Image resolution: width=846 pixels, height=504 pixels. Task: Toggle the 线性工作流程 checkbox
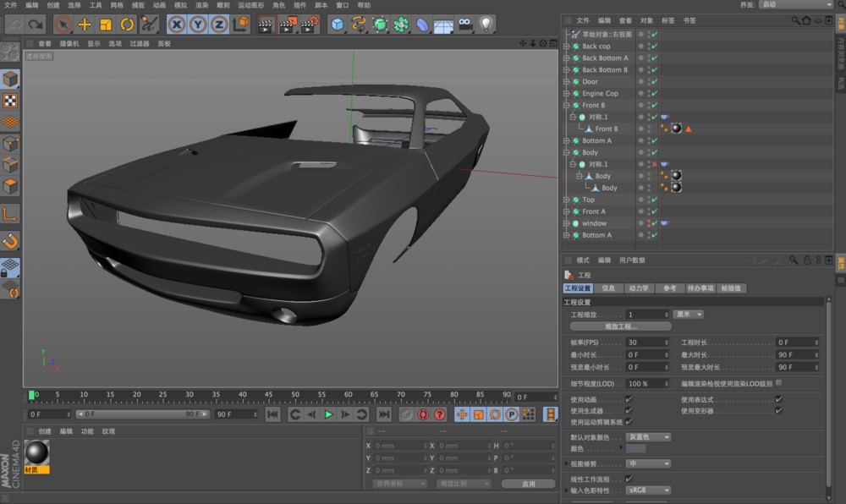tap(629, 479)
